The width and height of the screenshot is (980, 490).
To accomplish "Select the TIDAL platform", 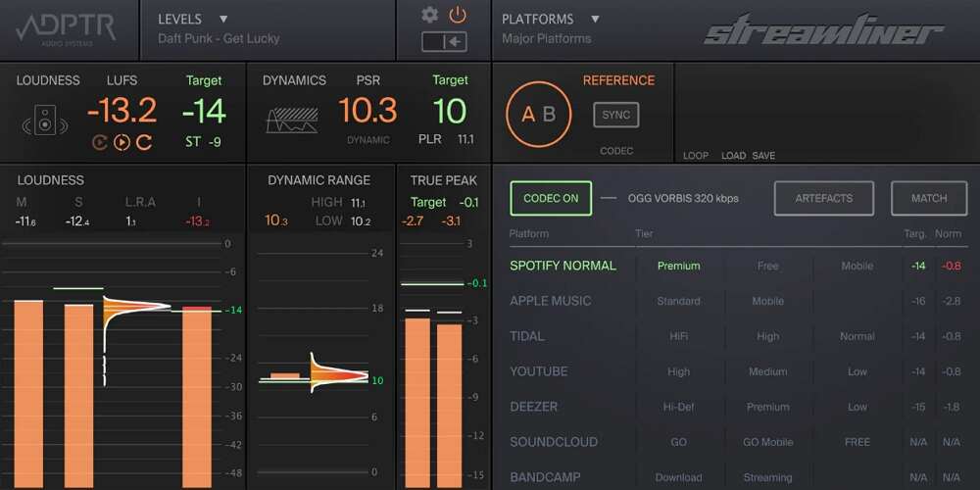I will coord(527,336).
